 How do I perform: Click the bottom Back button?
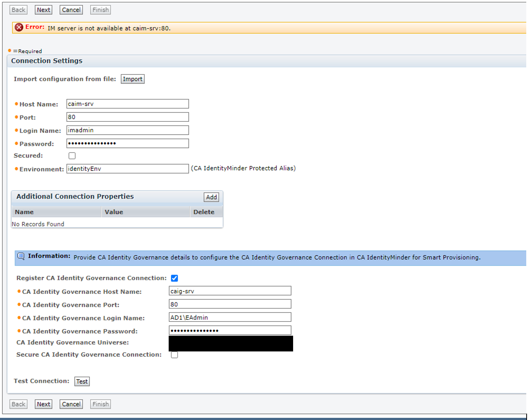(x=18, y=404)
